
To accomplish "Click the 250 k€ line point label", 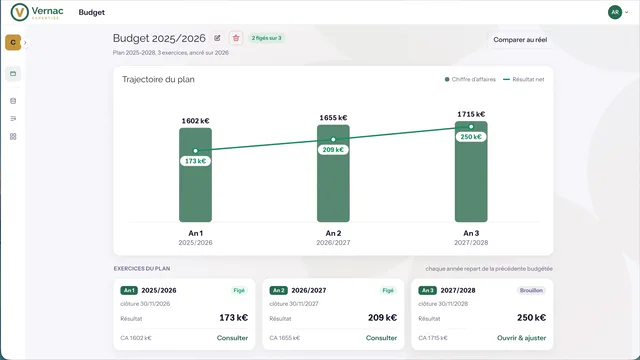I will point(471,137).
